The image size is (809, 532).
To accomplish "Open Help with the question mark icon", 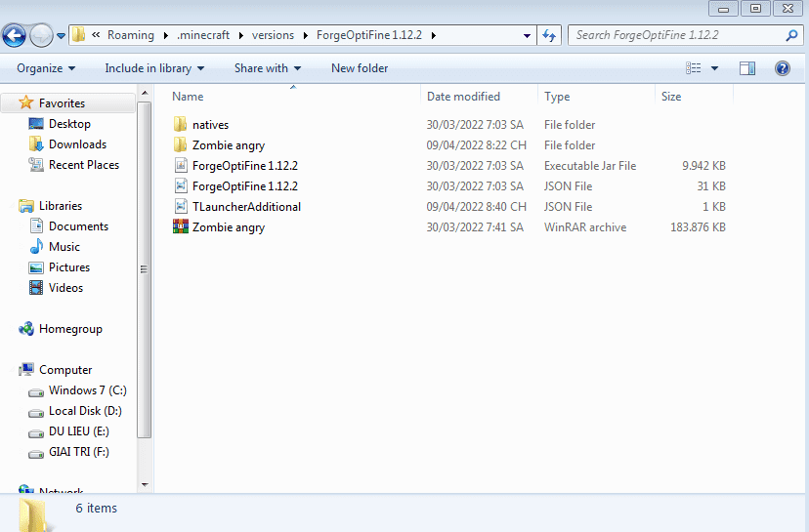I will [783, 68].
